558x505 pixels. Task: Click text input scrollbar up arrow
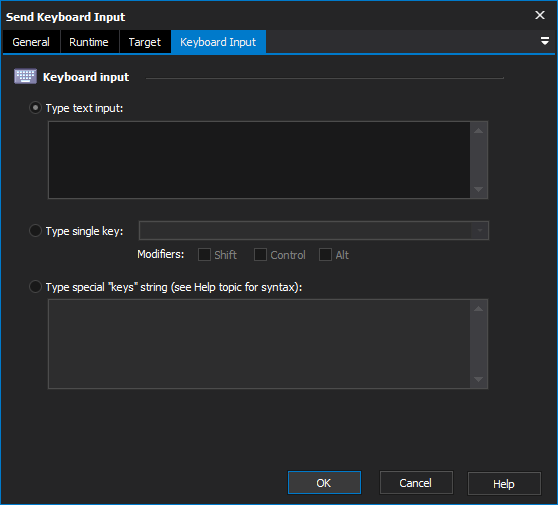tap(479, 131)
